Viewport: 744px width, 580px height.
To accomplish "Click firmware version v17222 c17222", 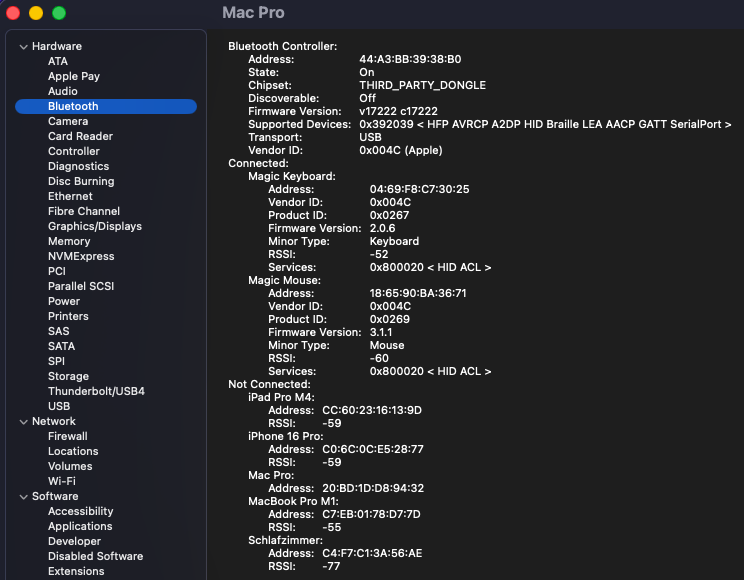I will pyautogui.click(x=398, y=112).
